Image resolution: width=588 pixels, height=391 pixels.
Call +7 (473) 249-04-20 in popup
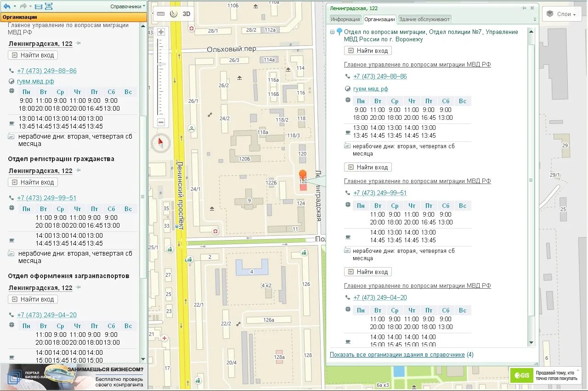coord(380,298)
